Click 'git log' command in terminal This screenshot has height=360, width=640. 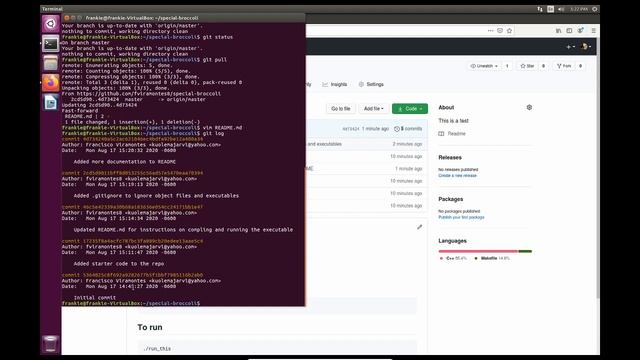click(x=213, y=133)
